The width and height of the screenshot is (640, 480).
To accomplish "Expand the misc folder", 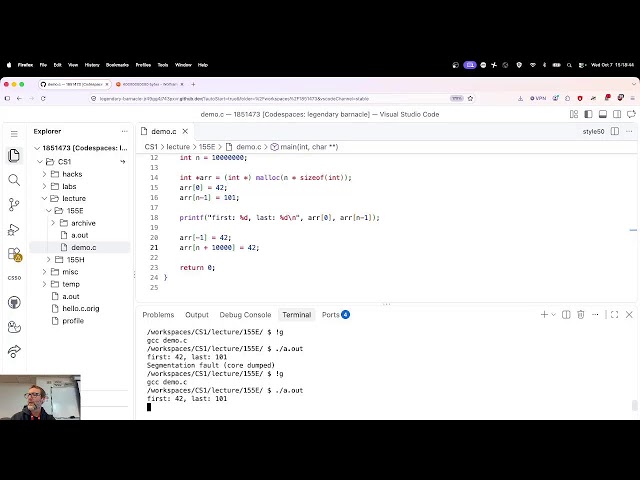I will pyautogui.click(x=44, y=272).
